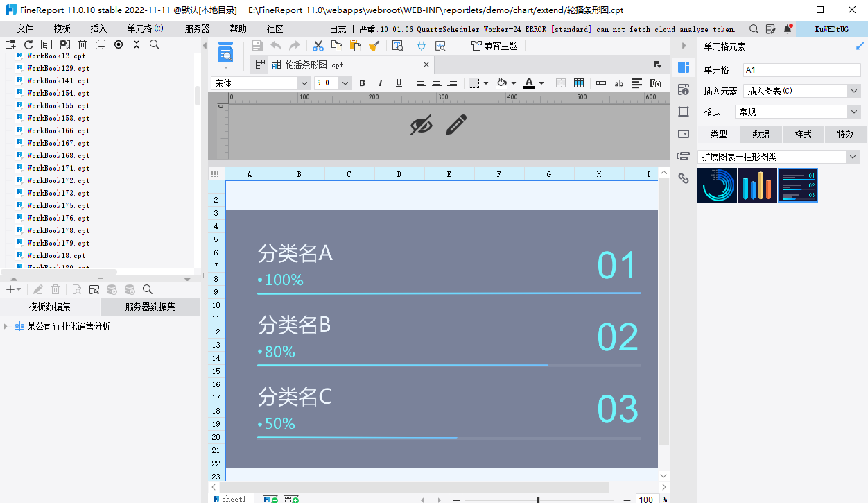The image size is (868, 503).
Task: Click the template preview icon
Action: 225,52
